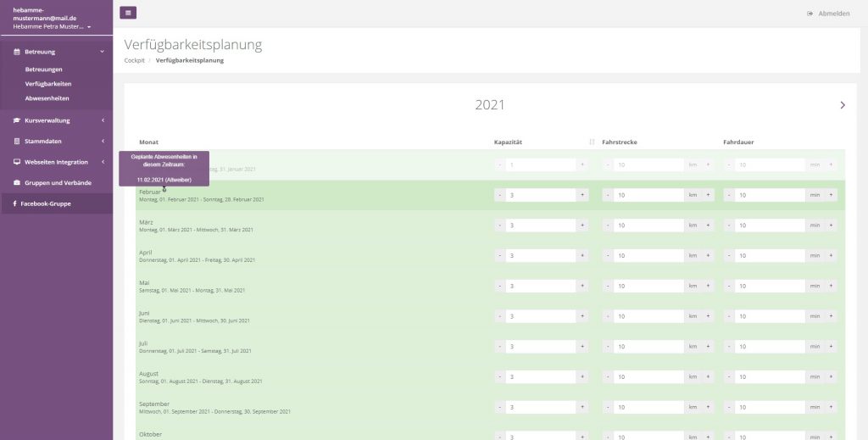This screenshot has width=868, height=440.
Task: Go to next year with right chevron
Action: click(842, 105)
